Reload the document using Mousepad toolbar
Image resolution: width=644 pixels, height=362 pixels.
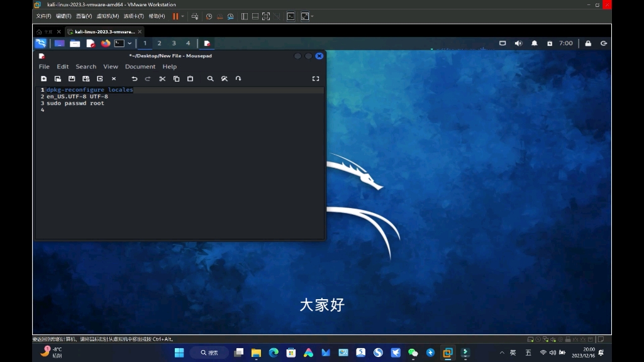(100, 79)
